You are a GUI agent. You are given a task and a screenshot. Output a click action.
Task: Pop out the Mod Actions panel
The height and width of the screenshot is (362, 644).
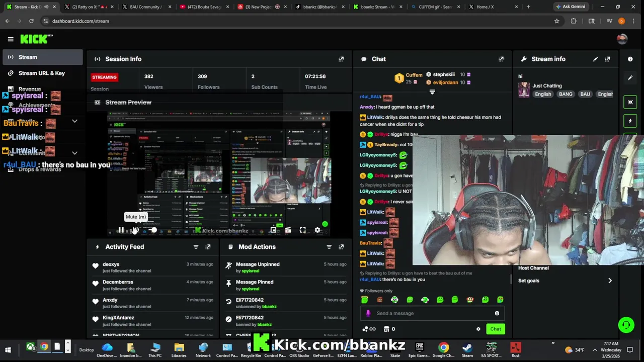pyautogui.click(x=341, y=247)
